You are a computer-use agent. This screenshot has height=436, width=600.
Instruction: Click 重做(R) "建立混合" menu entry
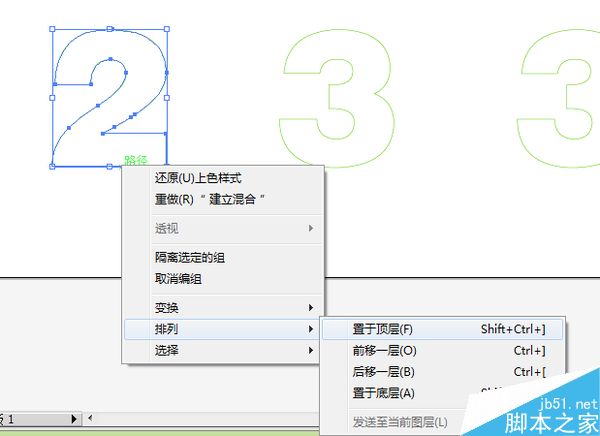[x=223, y=199]
